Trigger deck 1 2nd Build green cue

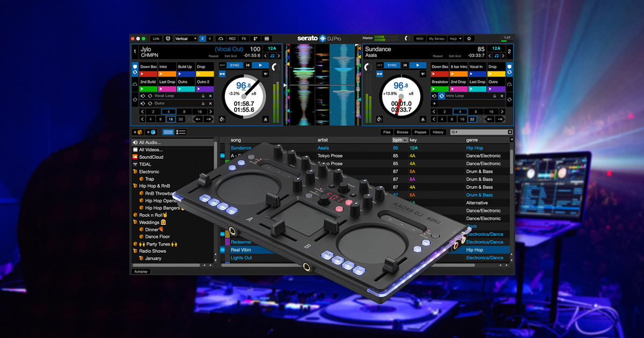pos(149,89)
